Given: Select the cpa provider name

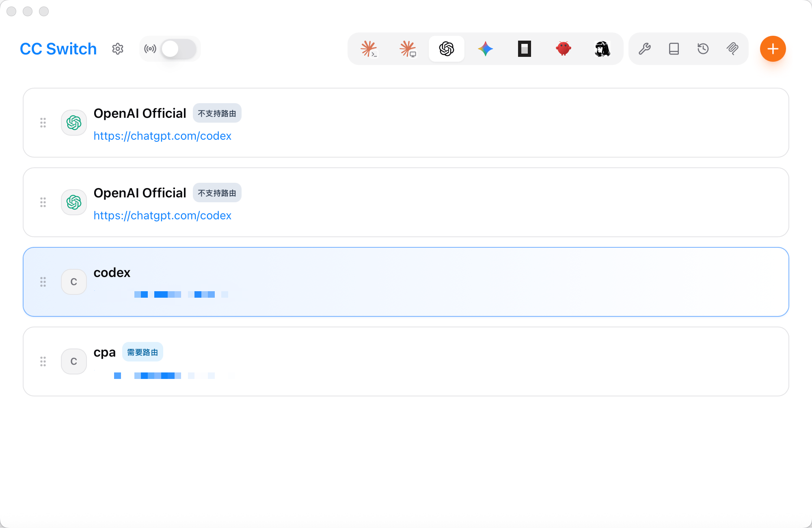Looking at the screenshot, I should [105, 353].
